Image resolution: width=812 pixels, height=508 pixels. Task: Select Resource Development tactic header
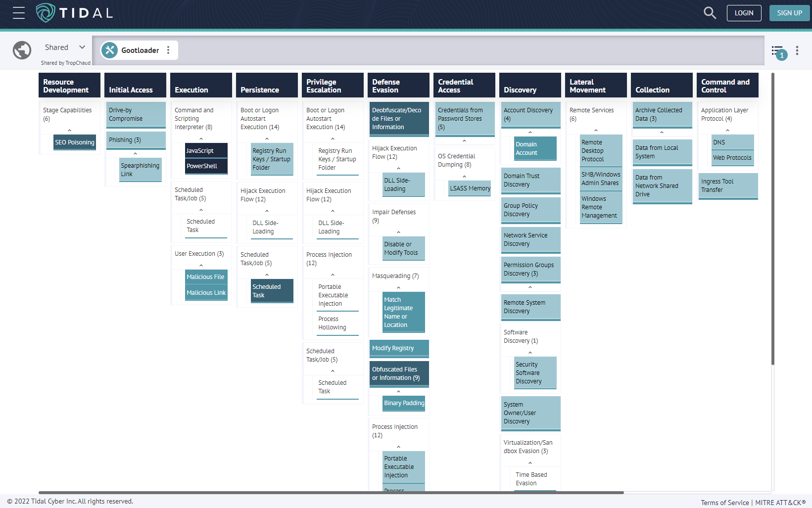(69, 85)
